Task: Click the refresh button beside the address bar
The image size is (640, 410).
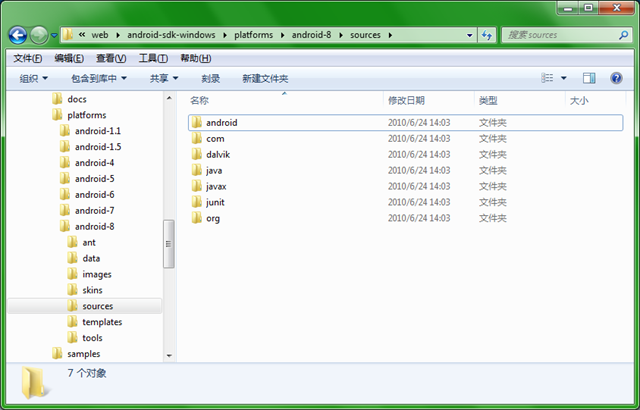Action: pyautogui.click(x=486, y=35)
